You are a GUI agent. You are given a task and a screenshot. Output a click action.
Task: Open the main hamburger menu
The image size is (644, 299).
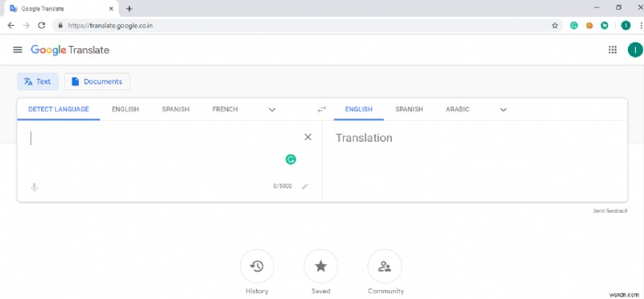pyautogui.click(x=17, y=50)
